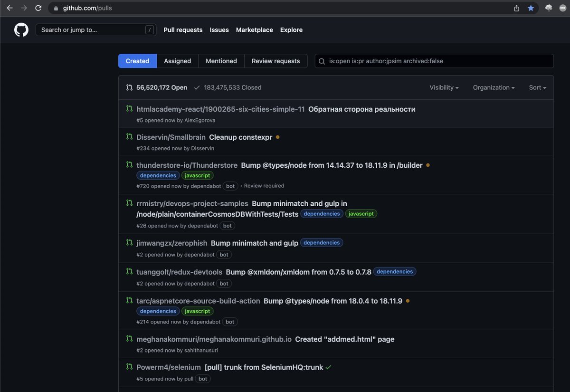Click the checkmark icon beside Closed count
The image size is (570, 392).
point(197,87)
